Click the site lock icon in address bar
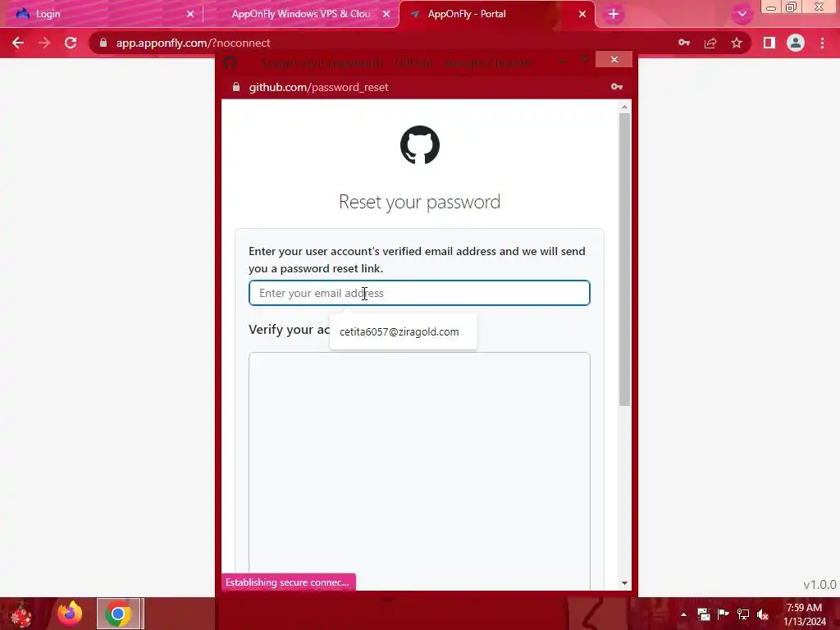The image size is (840, 630). coord(103,43)
